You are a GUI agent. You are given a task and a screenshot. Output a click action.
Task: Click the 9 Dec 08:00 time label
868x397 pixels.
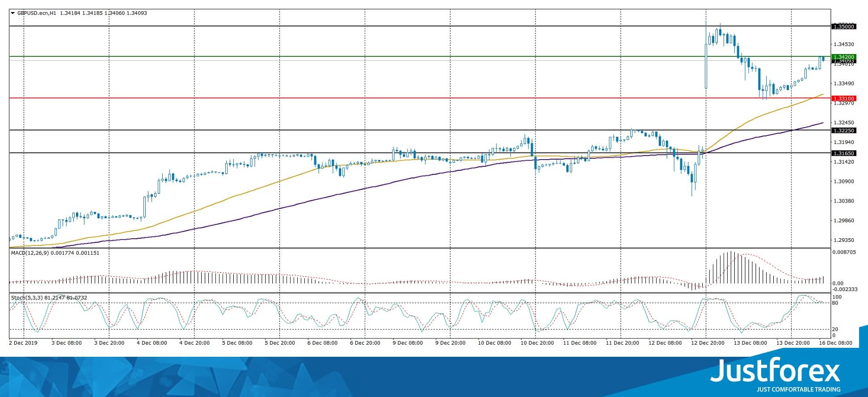[408, 343]
